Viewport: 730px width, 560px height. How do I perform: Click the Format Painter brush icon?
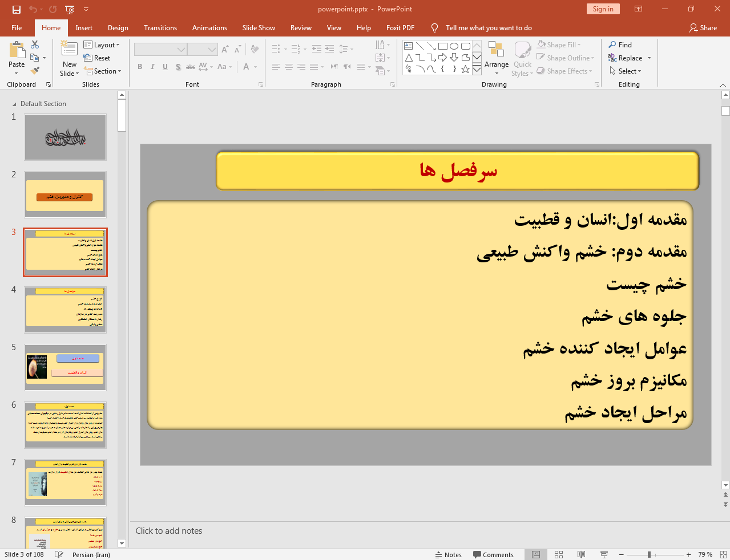35,71
